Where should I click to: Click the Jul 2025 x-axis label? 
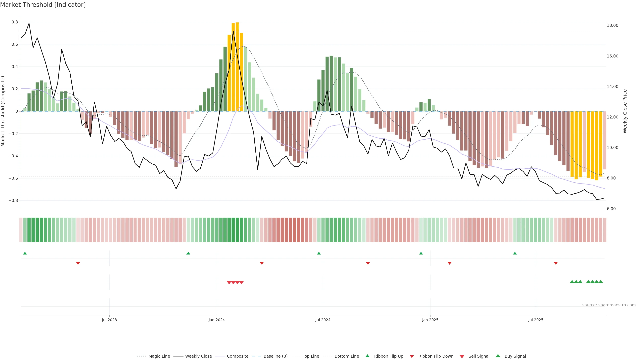[536, 320]
